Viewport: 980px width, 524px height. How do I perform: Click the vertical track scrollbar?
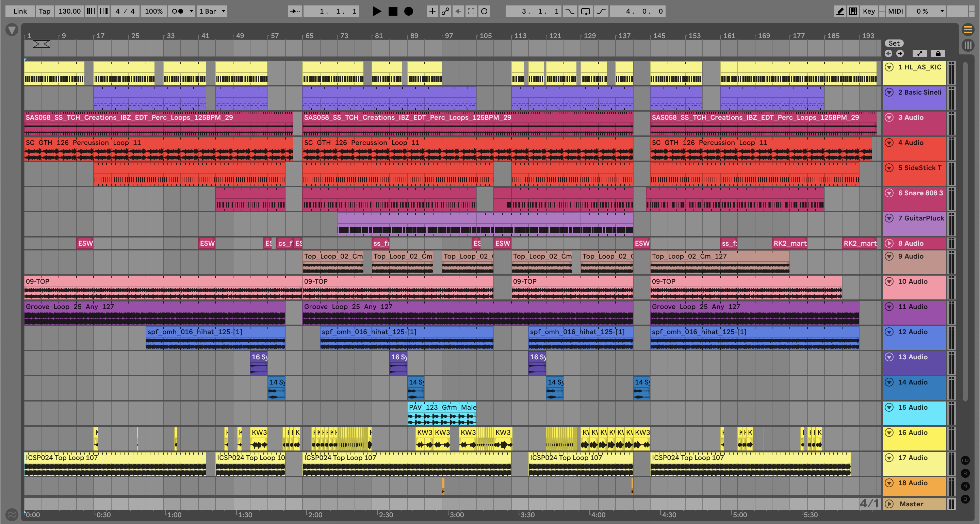[965, 231]
